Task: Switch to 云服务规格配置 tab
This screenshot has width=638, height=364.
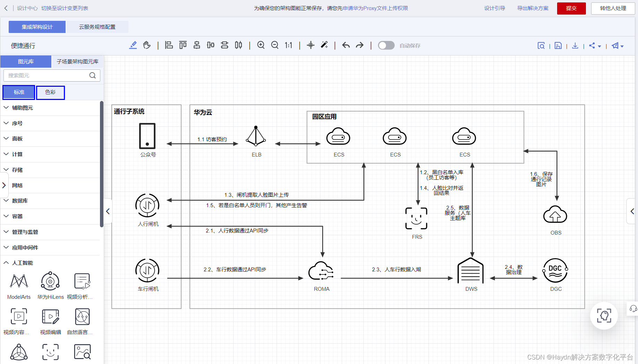Action: pyautogui.click(x=97, y=27)
